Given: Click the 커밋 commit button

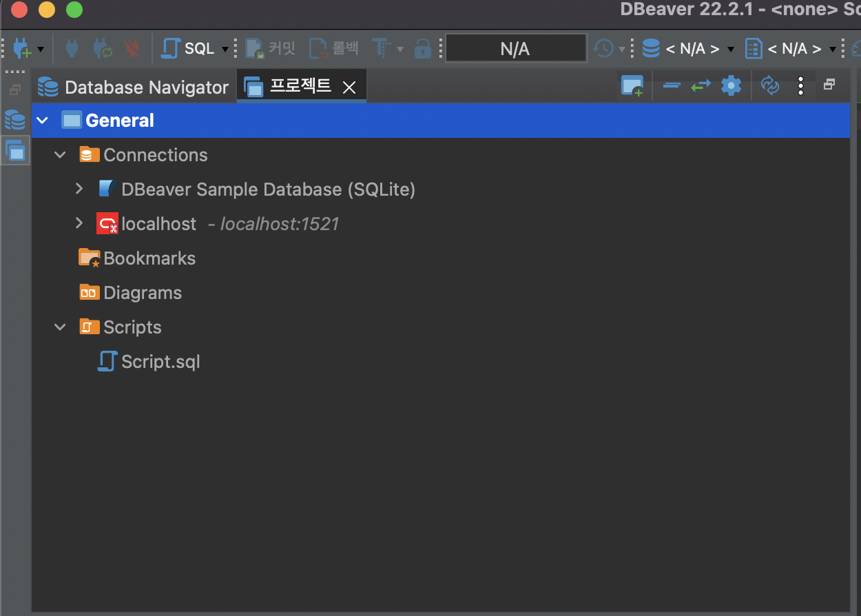Looking at the screenshot, I should [271, 48].
